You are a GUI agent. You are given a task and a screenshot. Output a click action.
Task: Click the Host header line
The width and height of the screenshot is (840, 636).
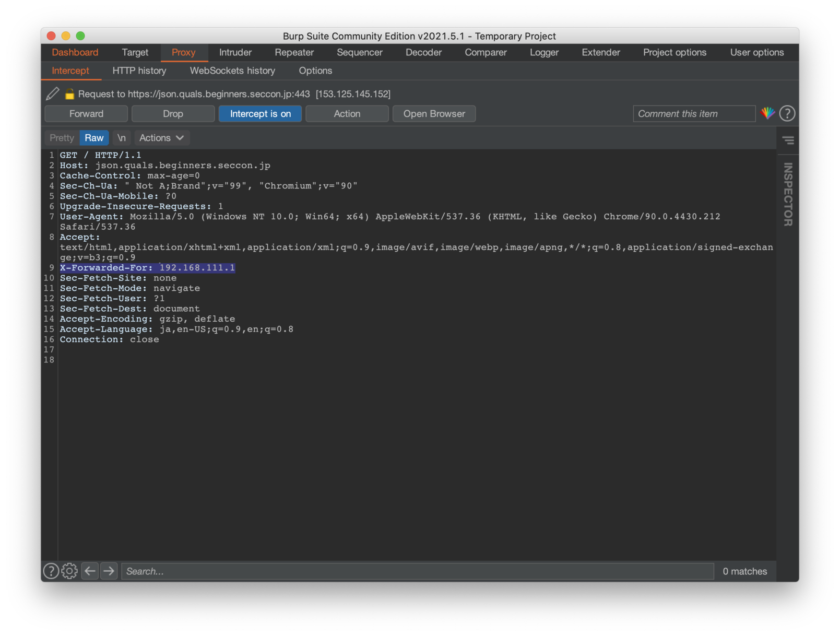pyautogui.click(x=165, y=166)
